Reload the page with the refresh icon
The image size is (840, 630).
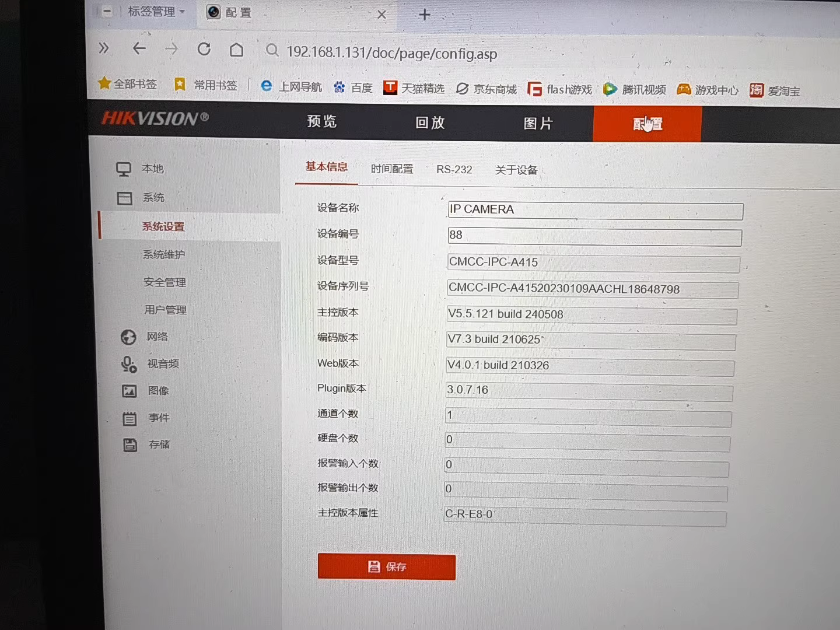point(204,49)
